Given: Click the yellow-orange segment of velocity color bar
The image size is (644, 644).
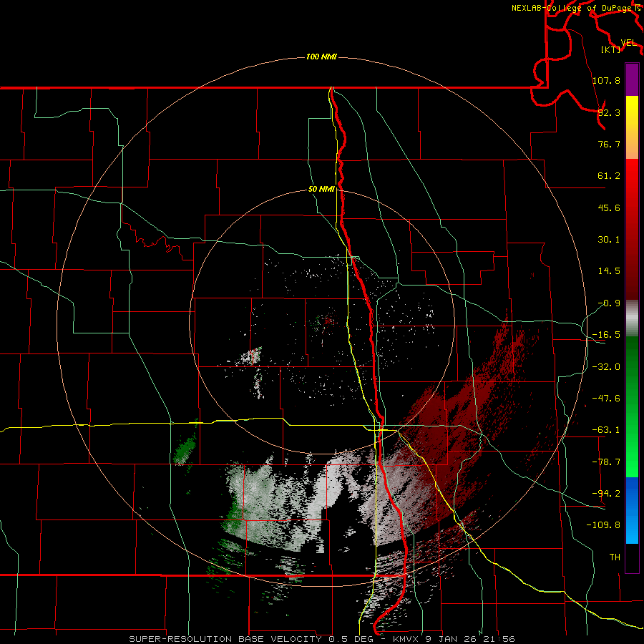Looking at the screenshot, I should pos(632,127).
